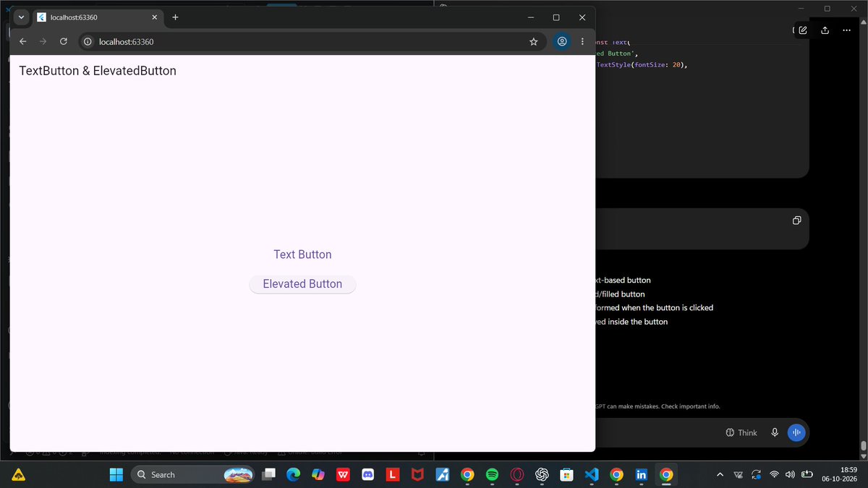Copy the code block in ChatGPT window
This screenshot has width=868, height=488.
(796, 221)
